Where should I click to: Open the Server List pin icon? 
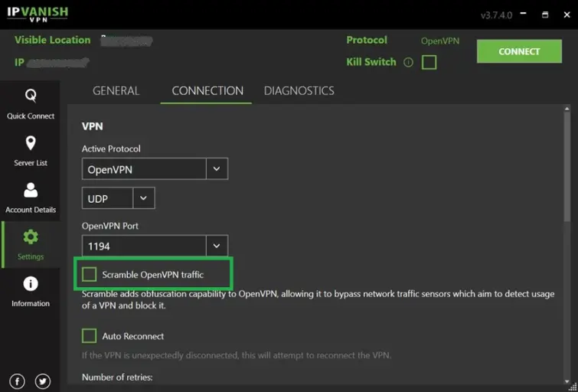tap(31, 143)
